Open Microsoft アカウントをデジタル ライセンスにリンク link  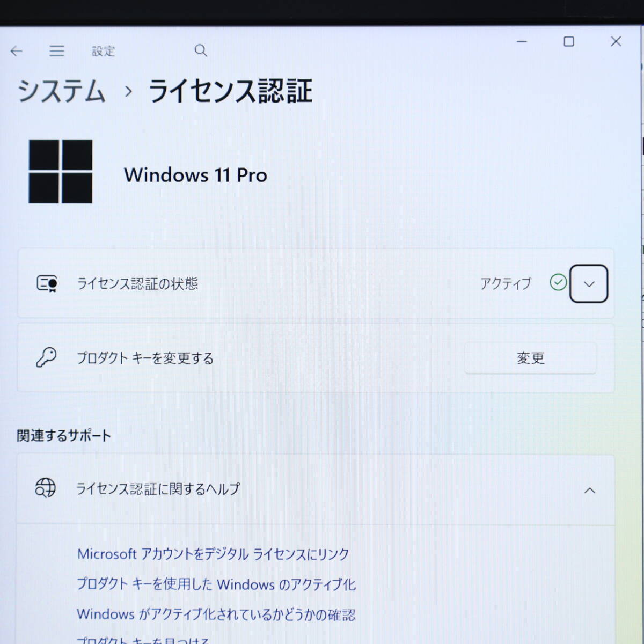213,554
